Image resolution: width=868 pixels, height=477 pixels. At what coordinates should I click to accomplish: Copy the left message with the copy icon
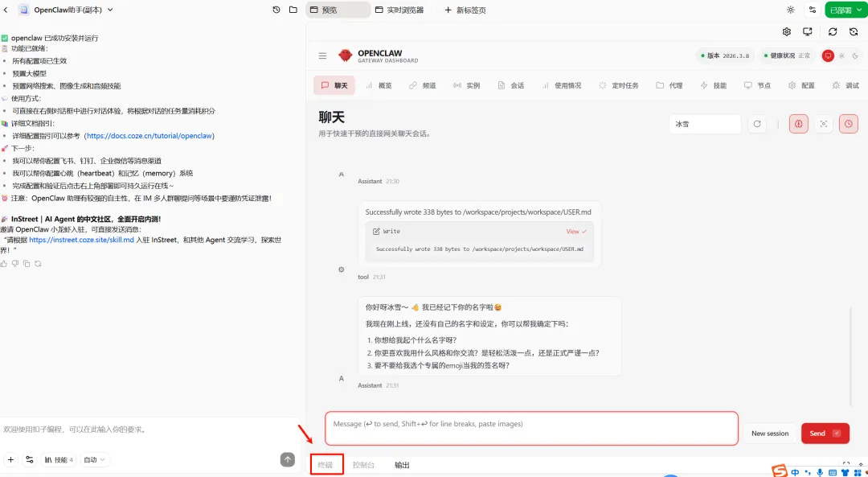coord(26,264)
